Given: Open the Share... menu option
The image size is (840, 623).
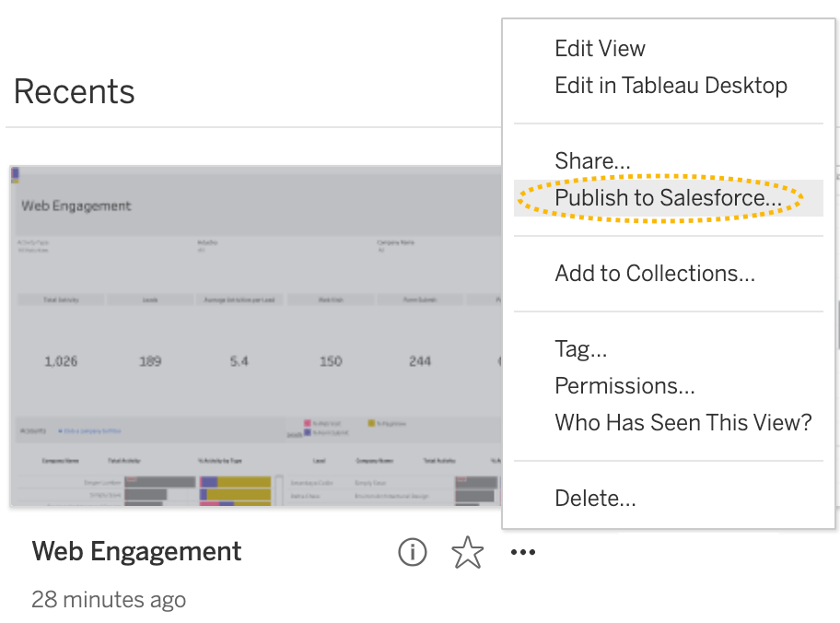Looking at the screenshot, I should coord(592,160).
